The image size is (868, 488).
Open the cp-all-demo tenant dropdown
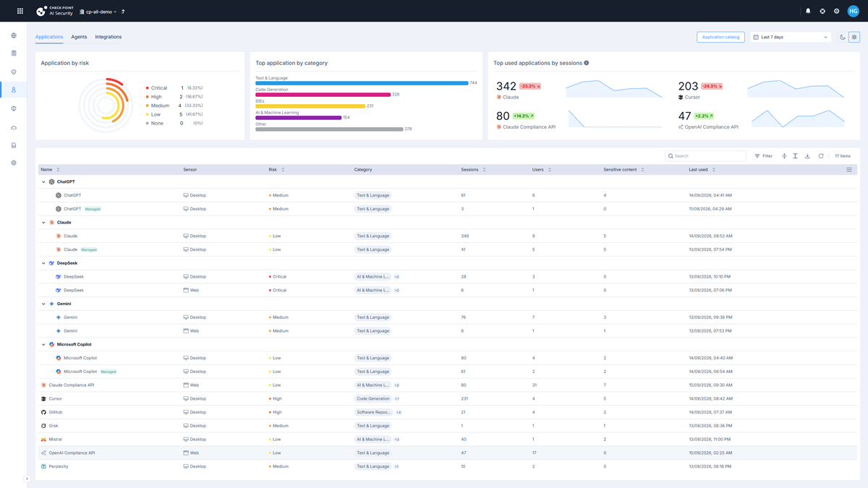(98, 12)
